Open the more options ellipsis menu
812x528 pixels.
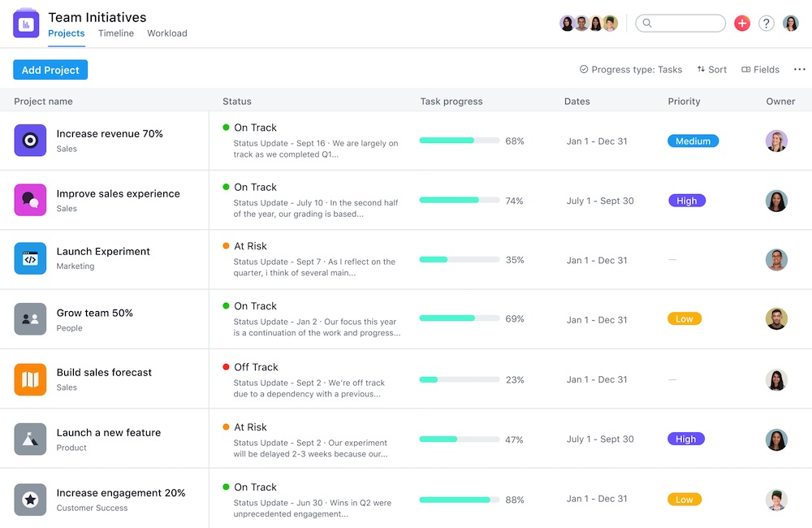coord(800,70)
